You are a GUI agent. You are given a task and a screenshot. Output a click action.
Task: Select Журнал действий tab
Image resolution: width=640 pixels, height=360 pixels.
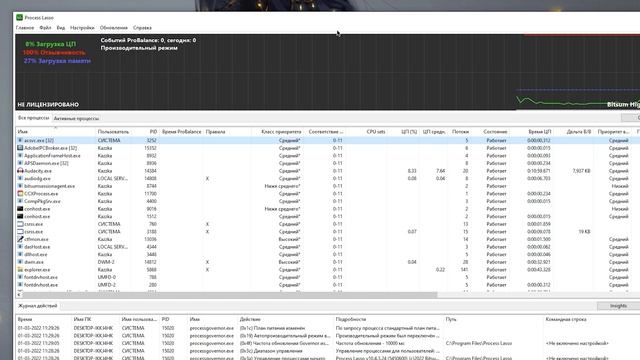pyautogui.click(x=38, y=306)
